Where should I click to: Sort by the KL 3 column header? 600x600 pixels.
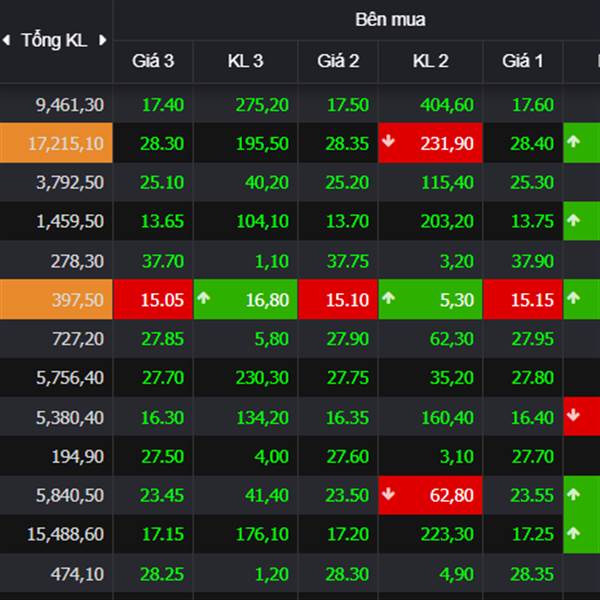245,62
